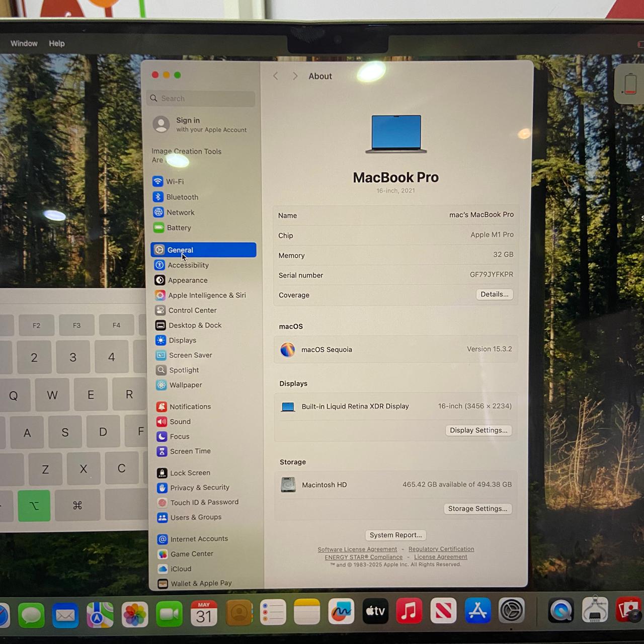Launch Music app from the Dock
644x644 pixels.
click(x=409, y=611)
